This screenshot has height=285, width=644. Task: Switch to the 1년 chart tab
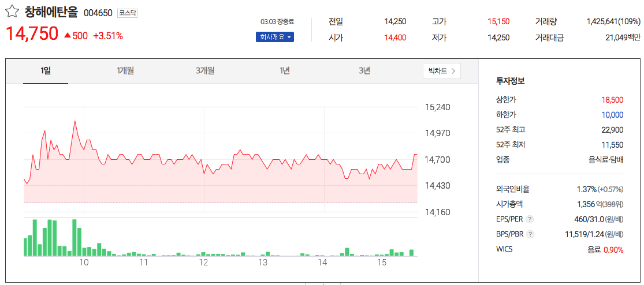pyautogui.click(x=285, y=71)
